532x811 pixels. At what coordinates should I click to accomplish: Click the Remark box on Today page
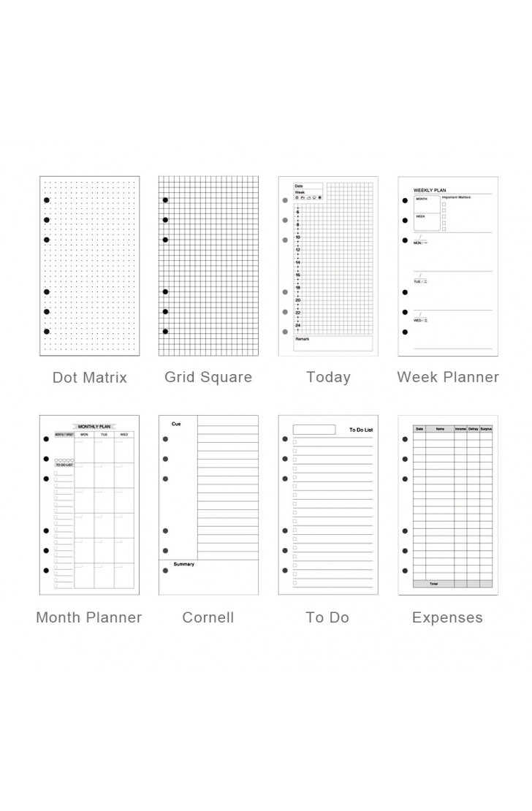coord(333,343)
